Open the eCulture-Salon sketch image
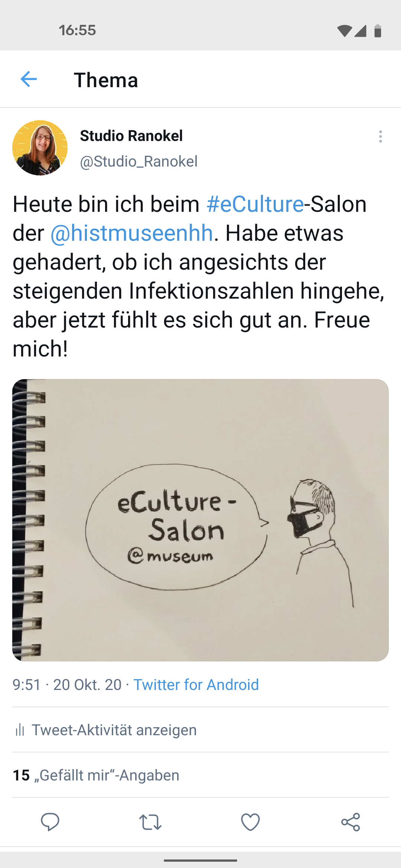The height and width of the screenshot is (868, 401). point(200,520)
